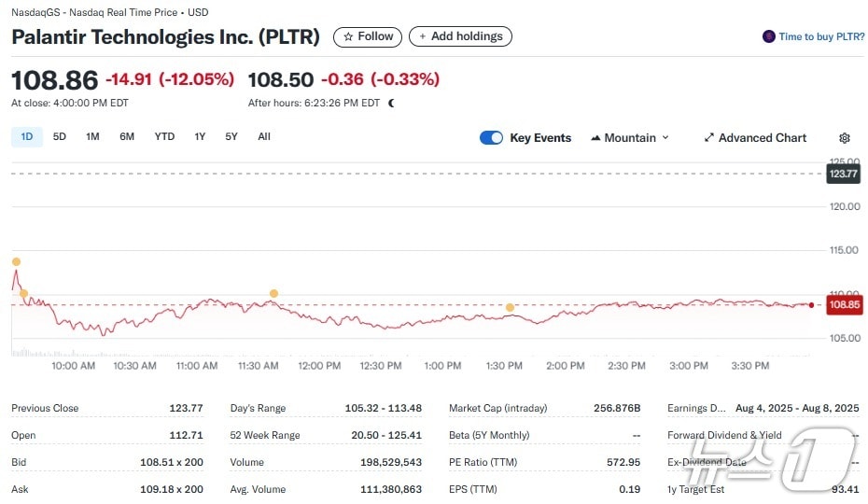Click the Add holdings button

pyautogui.click(x=460, y=36)
